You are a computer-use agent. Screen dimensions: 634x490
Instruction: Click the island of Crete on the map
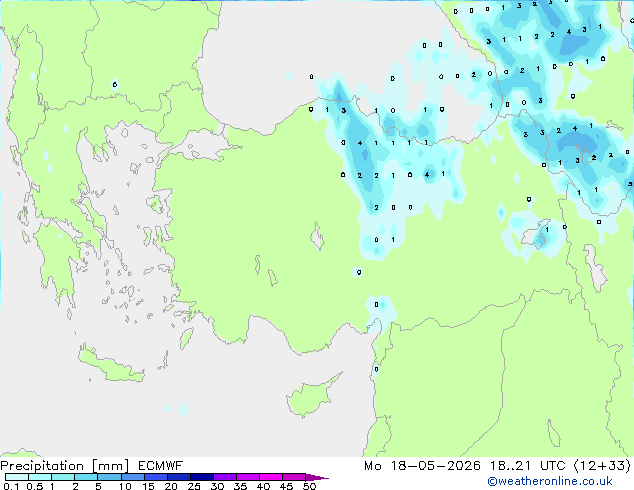click(x=110, y=365)
